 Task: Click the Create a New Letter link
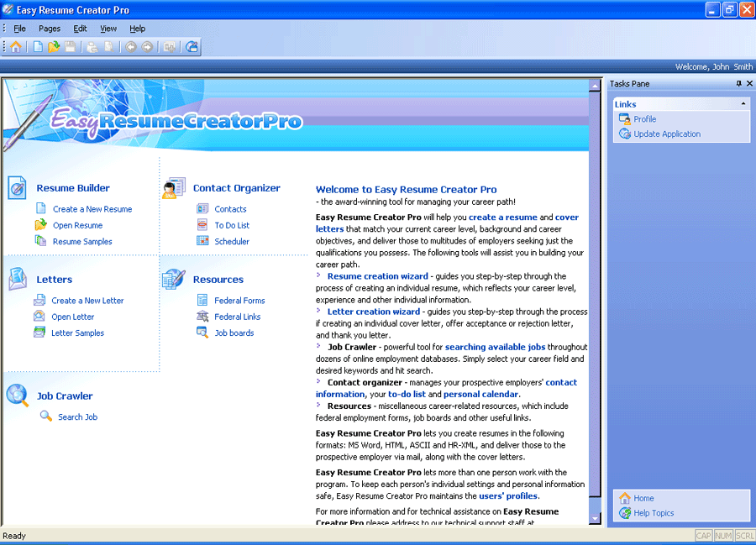[87, 300]
